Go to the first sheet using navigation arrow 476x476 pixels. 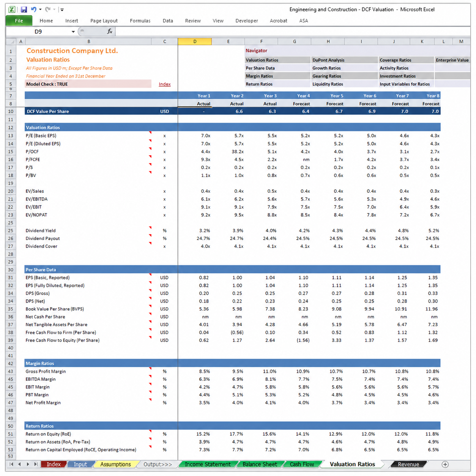[x=11, y=464]
